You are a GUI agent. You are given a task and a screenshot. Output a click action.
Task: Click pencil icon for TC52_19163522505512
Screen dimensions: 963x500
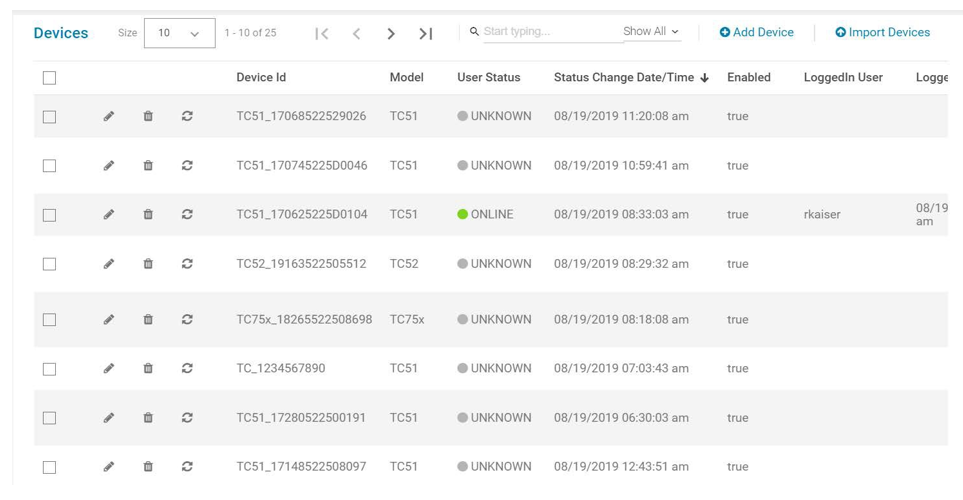pyautogui.click(x=109, y=264)
